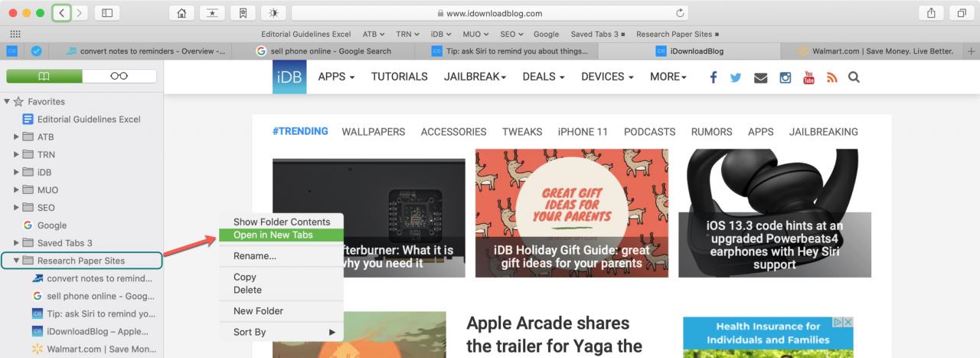Open MUO dropdown in favorites bar
The width and height of the screenshot is (980, 358).
tap(476, 34)
